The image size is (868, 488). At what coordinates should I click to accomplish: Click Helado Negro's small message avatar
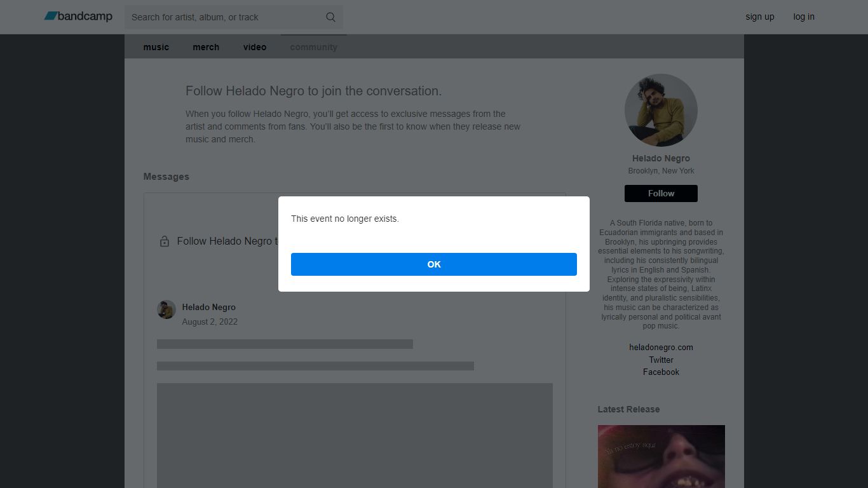click(x=166, y=309)
